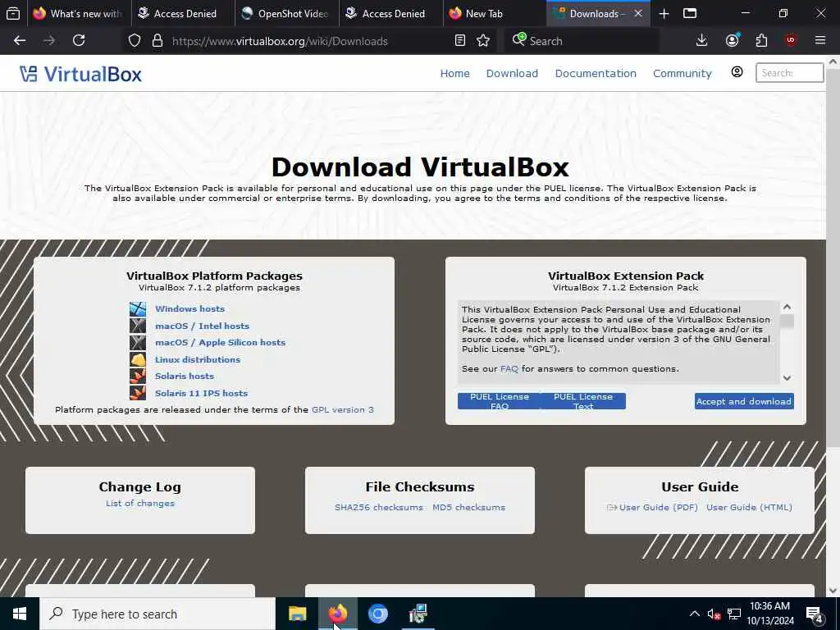Screen dimensions: 840x630
Task: Click the taskbar clock and date
Action: coord(769,614)
